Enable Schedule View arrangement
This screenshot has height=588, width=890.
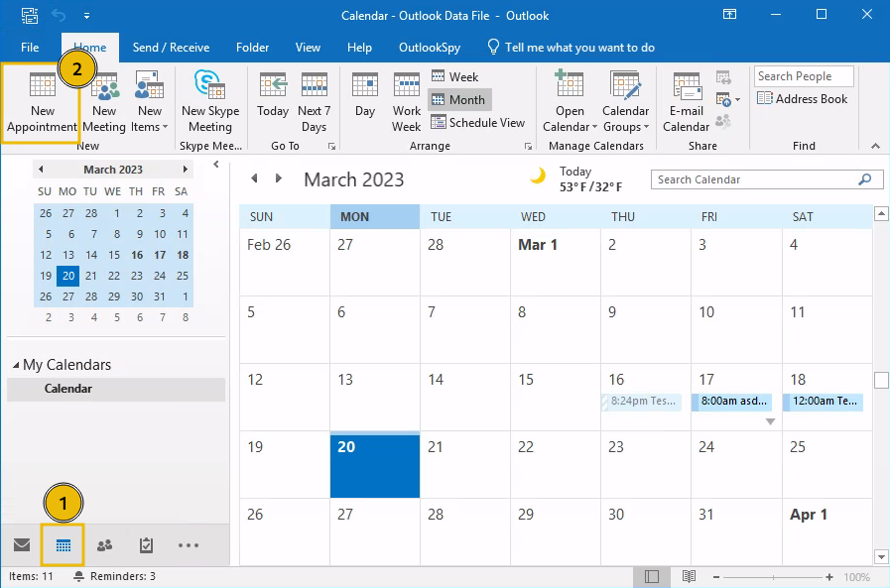pos(478,123)
